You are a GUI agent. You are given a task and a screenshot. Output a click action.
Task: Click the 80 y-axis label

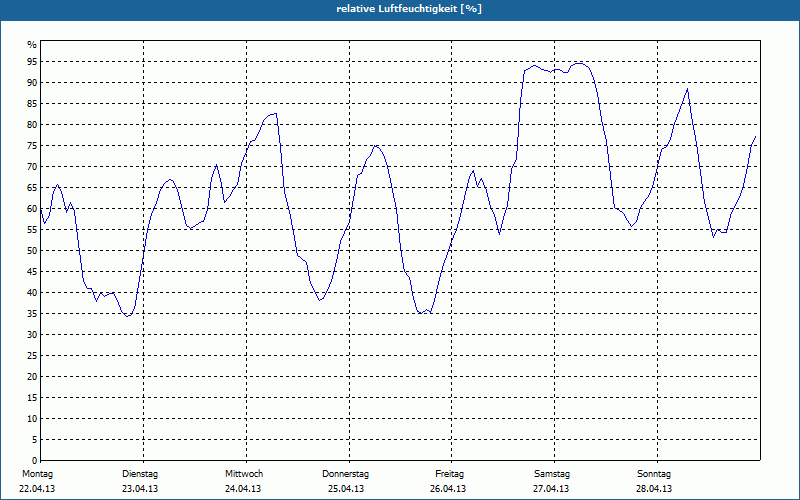[x=32, y=124]
